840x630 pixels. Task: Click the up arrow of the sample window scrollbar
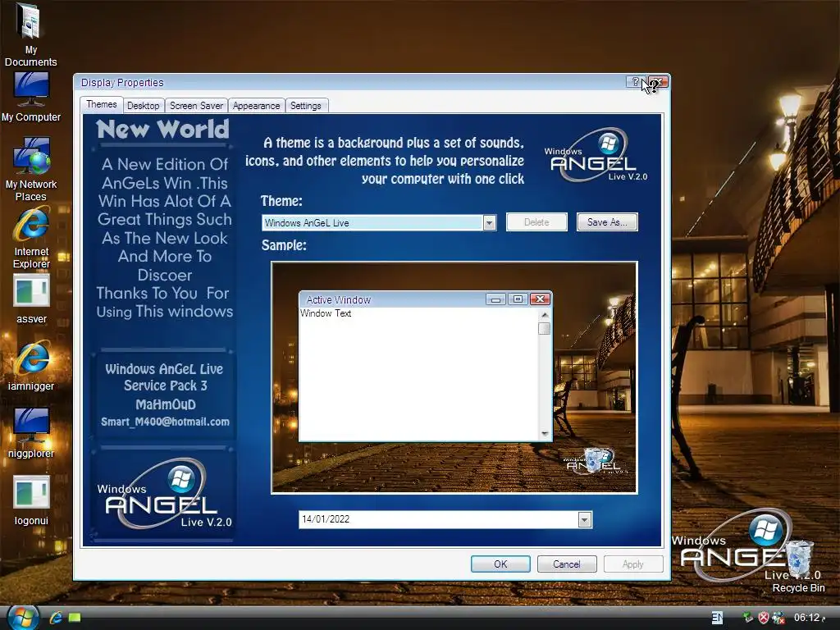tap(545, 314)
